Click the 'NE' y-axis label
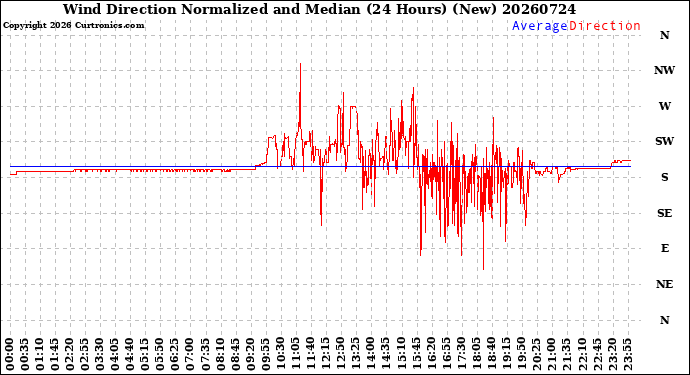This screenshot has width=690, height=375. [664, 284]
